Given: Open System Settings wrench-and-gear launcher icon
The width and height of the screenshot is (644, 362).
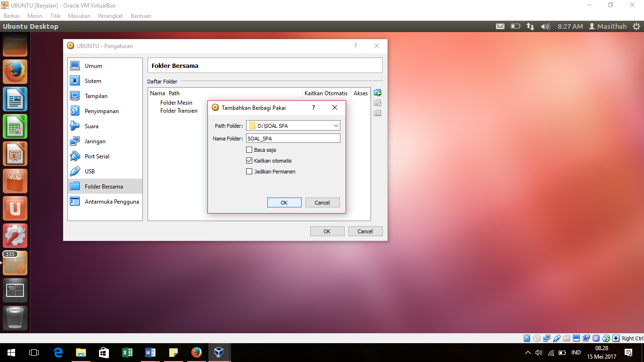Looking at the screenshot, I should tap(15, 236).
